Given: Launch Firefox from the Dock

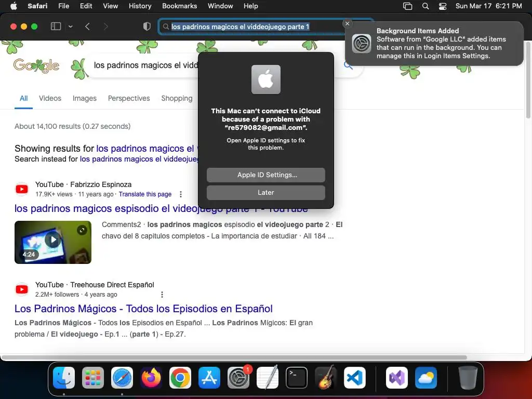Looking at the screenshot, I should [151, 378].
